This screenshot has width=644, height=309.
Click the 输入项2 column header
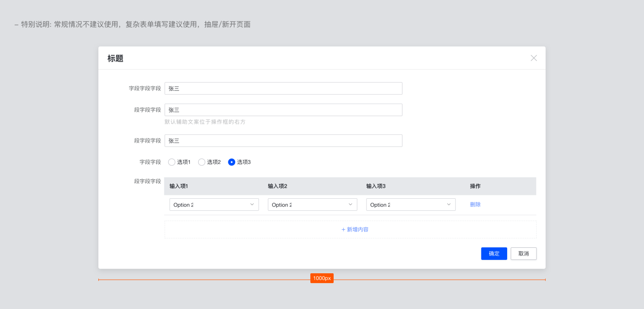[x=278, y=186]
